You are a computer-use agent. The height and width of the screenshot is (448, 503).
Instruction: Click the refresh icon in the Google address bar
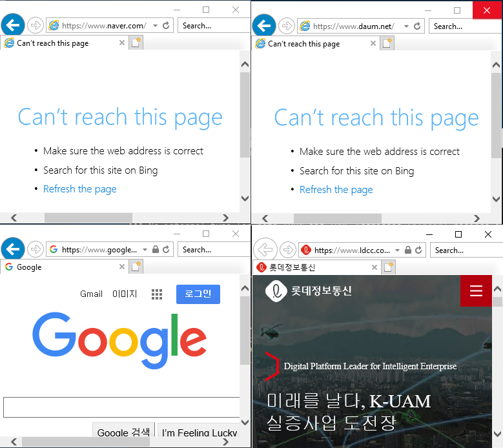pos(166,249)
